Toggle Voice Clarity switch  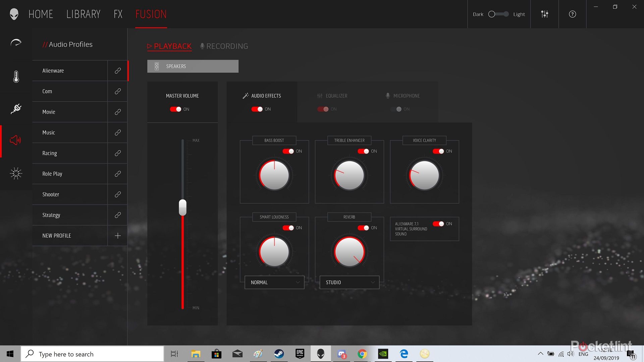pos(438,151)
